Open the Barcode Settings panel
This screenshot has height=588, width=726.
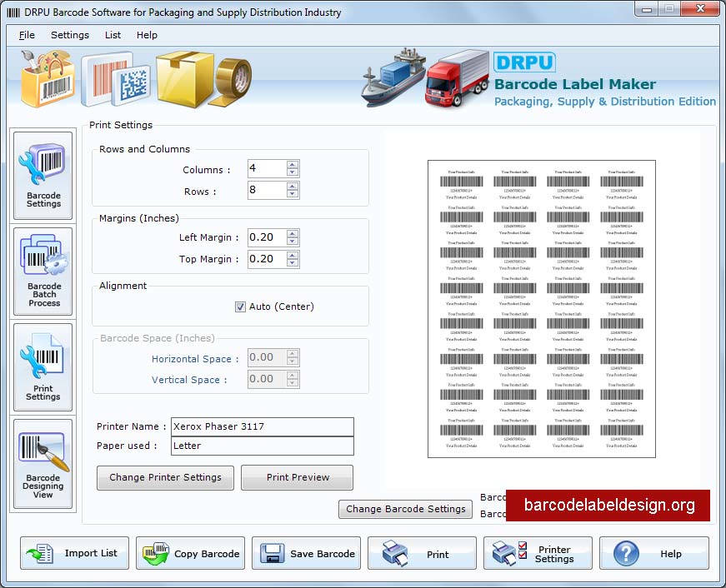click(x=43, y=176)
